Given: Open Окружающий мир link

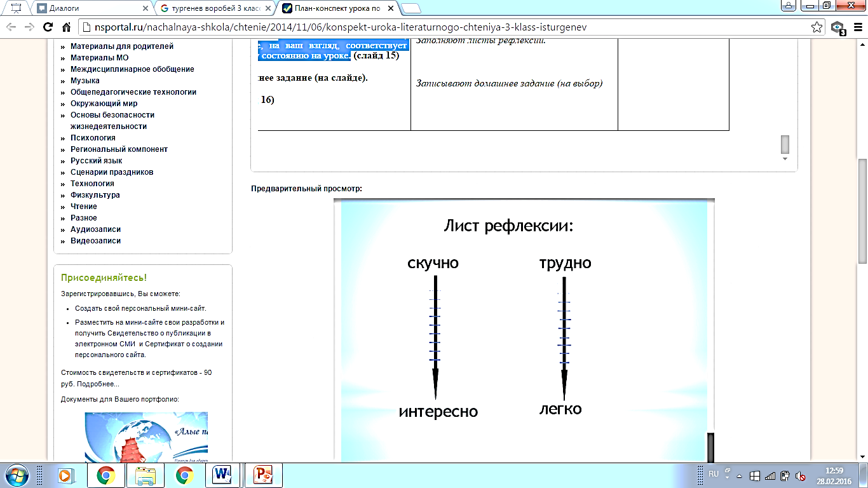Looking at the screenshot, I should point(104,104).
